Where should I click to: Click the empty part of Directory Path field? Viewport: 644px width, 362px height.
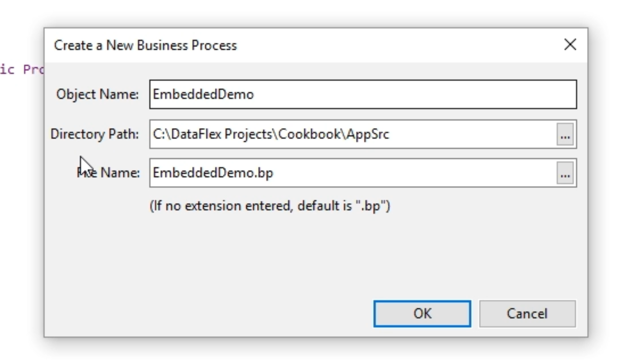pos(470,134)
